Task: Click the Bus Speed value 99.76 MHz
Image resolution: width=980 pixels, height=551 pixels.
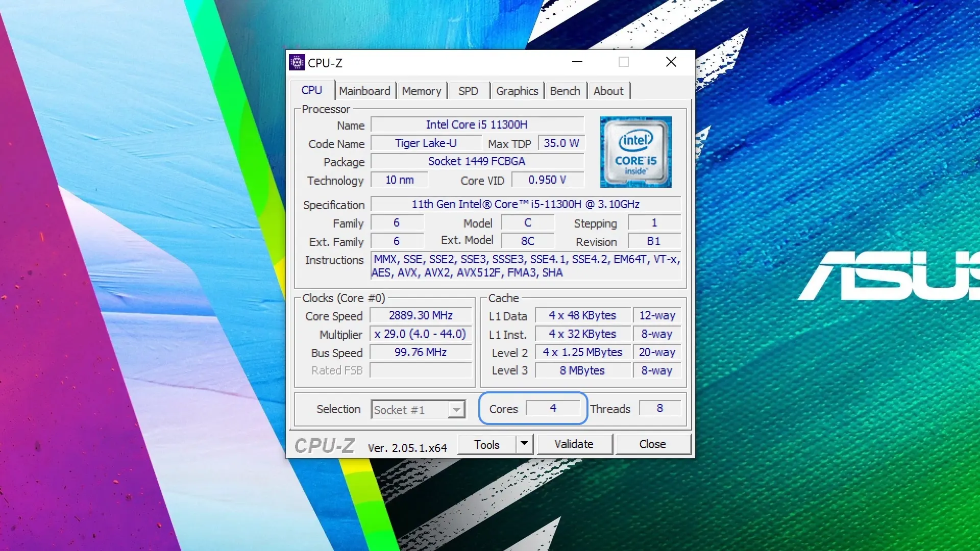Action: click(421, 352)
